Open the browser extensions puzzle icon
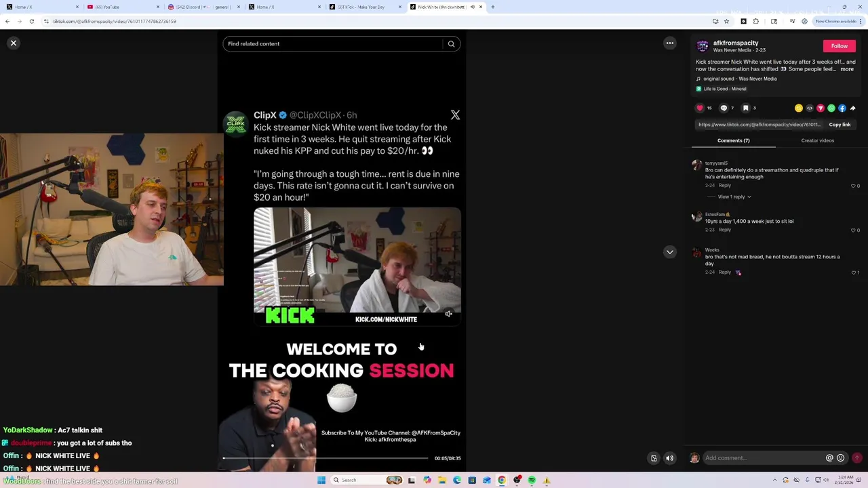The height and width of the screenshot is (488, 868). click(x=756, y=21)
